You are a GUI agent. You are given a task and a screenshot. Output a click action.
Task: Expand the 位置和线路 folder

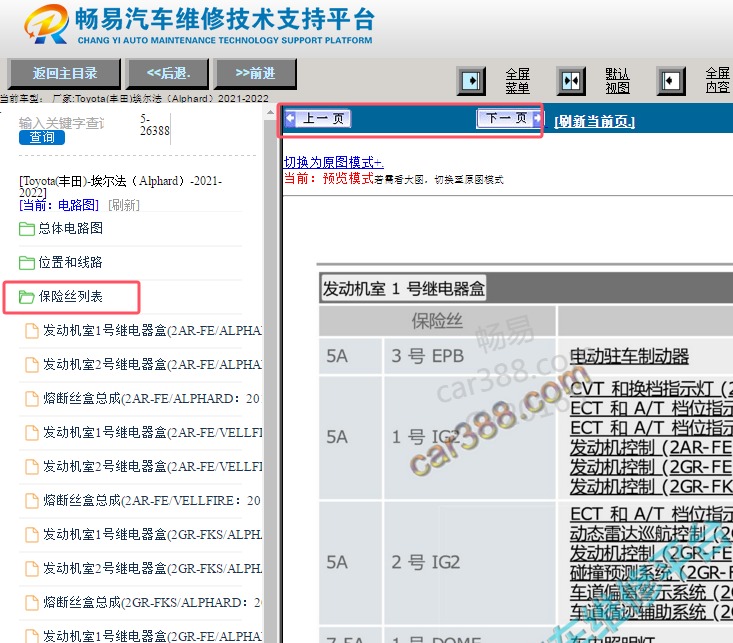pyautogui.click(x=70, y=262)
